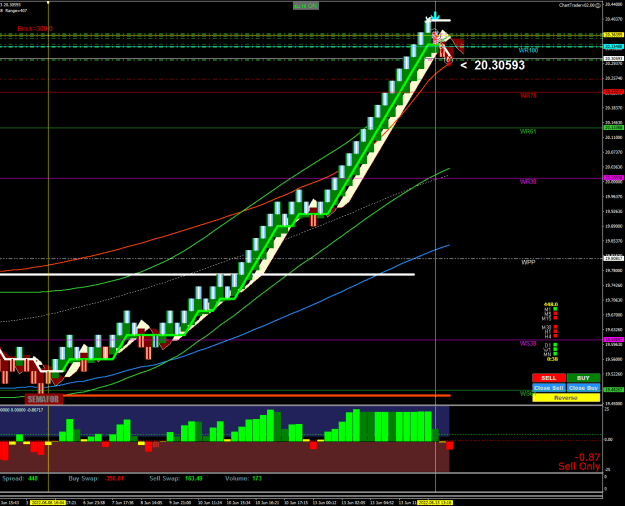Click the yellow countdown timer below MN
The width and height of the screenshot is (625, 506).
pos(552,359)
